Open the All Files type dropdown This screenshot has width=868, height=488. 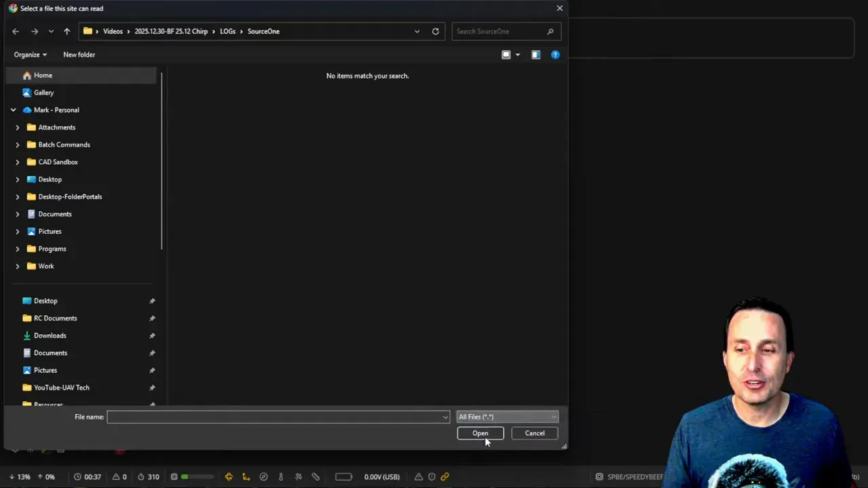pos(507,417)
